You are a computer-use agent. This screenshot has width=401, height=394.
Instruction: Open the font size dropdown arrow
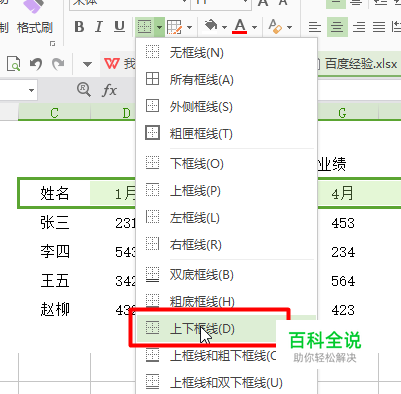pyautogui.click(x=246, y=2)
